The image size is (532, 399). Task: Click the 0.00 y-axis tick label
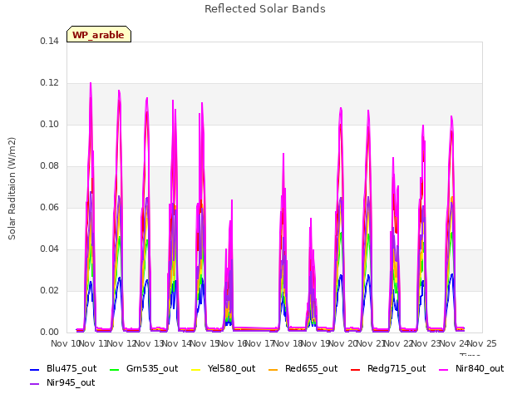49,332
